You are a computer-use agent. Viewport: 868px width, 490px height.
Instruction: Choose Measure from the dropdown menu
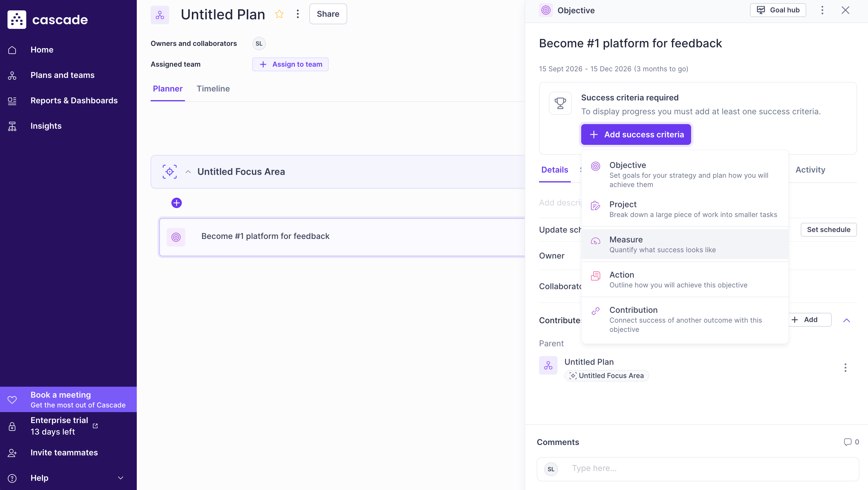click(x=685, y=244)
